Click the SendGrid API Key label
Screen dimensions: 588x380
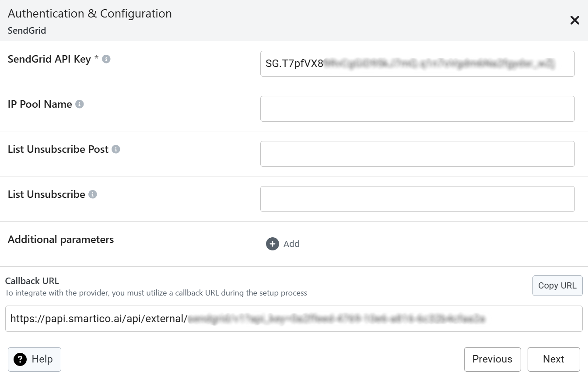click(x=49, y=59)
